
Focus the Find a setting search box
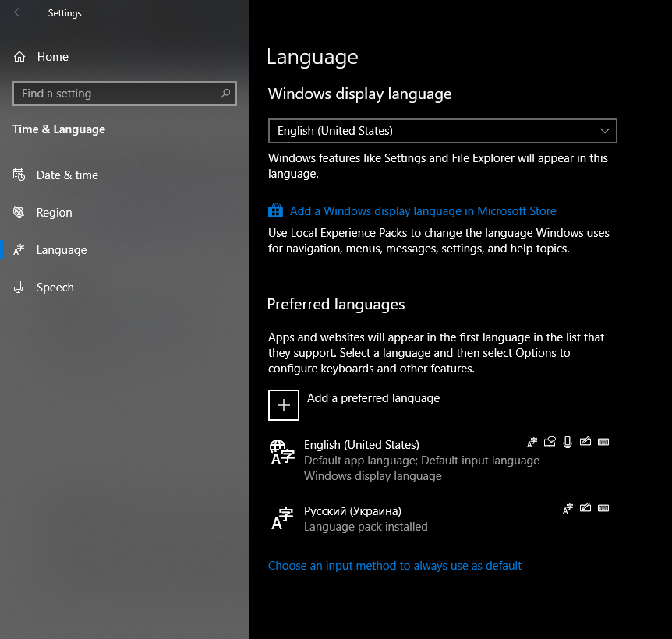coord(124,94)
